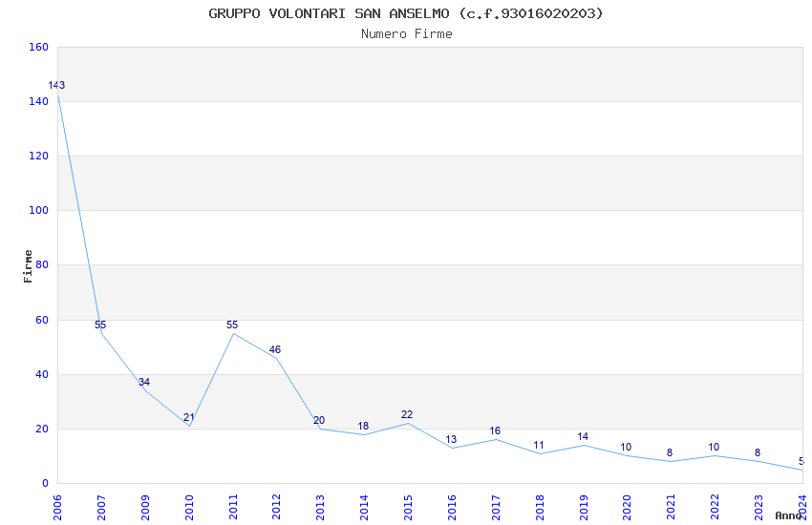Click the data value 10 for 2022

click(714, 448)
